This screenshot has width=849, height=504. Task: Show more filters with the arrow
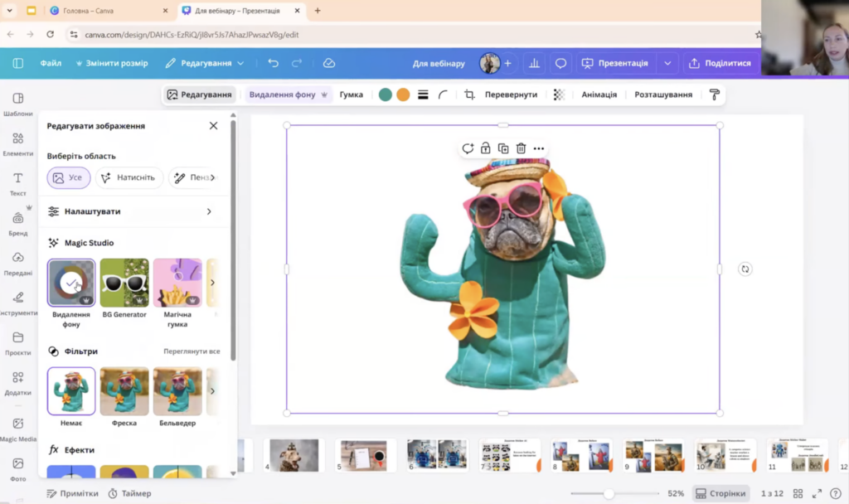tap(212, 391)
